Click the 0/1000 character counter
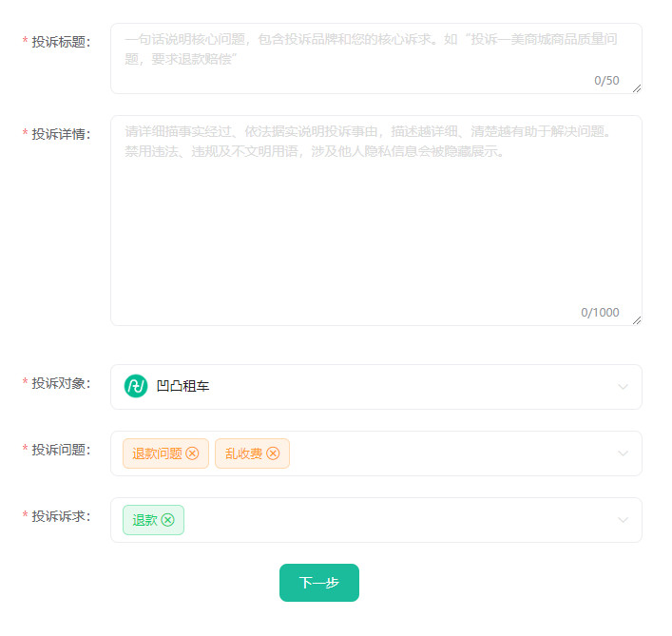This screenshot has height=636, width=672. [x=600, y=313]
